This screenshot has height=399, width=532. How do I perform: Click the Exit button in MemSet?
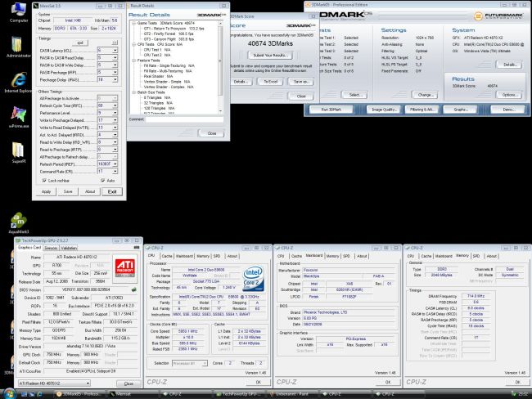(x=112, y=191)
